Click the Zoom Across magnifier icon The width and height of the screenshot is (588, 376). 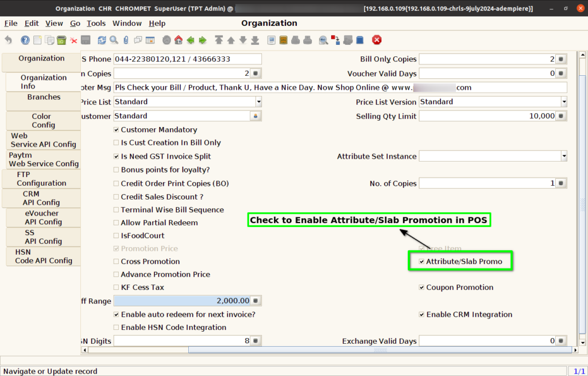323,40
